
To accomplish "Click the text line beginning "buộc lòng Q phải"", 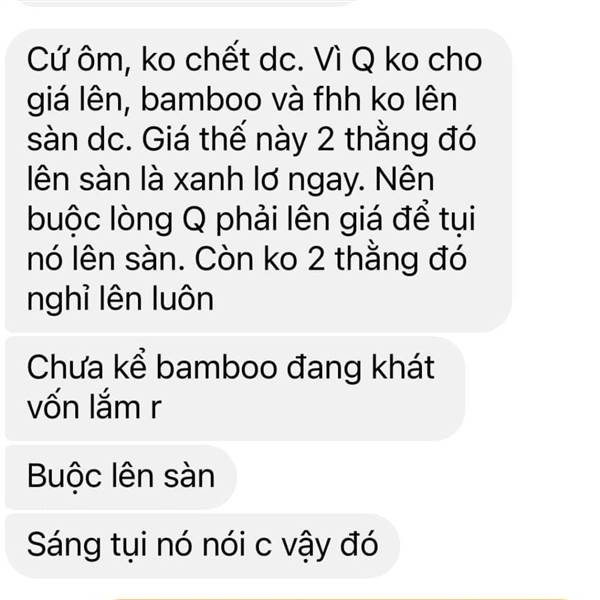I will coord(251,220).
